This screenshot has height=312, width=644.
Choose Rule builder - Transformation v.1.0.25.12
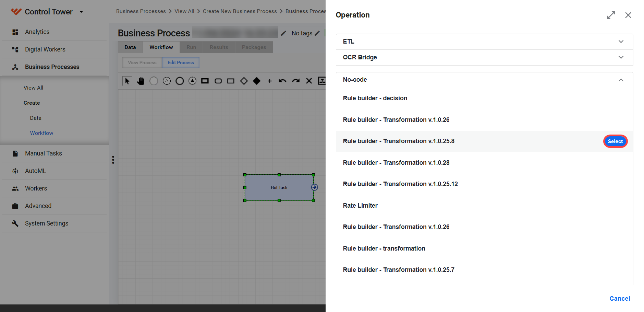tap(484, 184)
